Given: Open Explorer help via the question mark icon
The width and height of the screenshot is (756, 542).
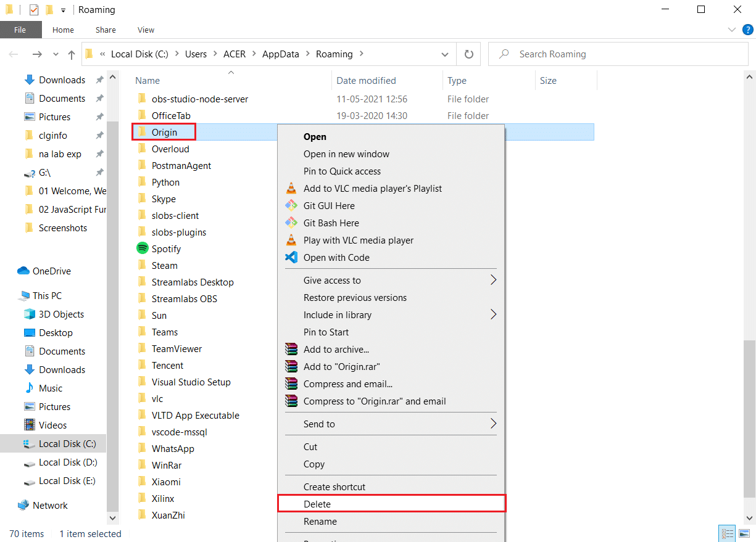Looking at the screenshot, I should (x=748, y=30).
